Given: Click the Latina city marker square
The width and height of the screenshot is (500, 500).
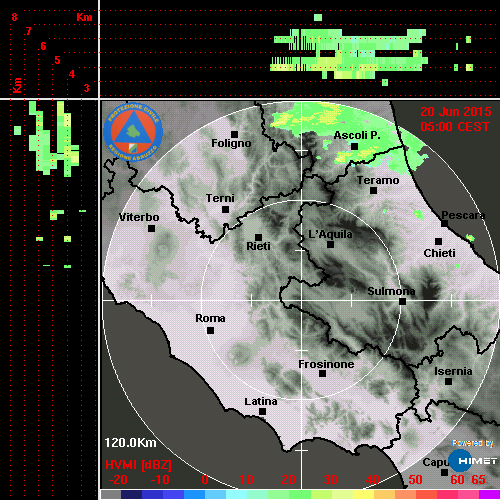Looking at the screenshot, I should 262,412.
